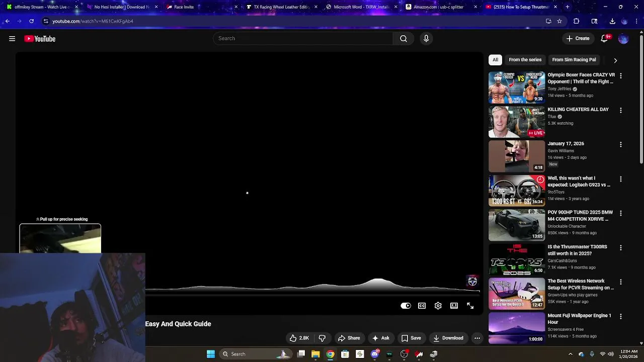Open Olympic Boxer Faces CRAZY VR thumbnail
644x362 pixels.
[x=517, y=87]
